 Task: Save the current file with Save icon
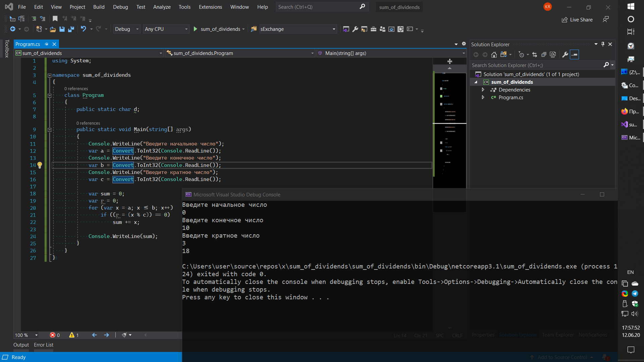pyautogui.click(x=62, y=29)
